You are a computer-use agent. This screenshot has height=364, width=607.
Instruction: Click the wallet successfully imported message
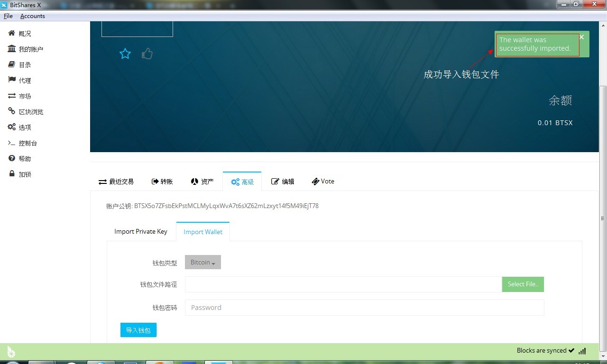[535, 44]
